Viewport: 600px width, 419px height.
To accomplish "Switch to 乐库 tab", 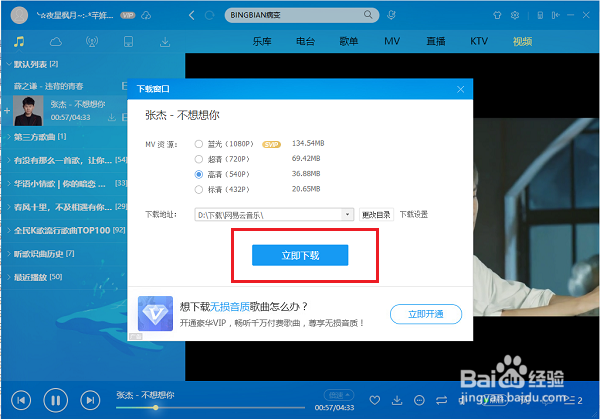I will 262,41.
